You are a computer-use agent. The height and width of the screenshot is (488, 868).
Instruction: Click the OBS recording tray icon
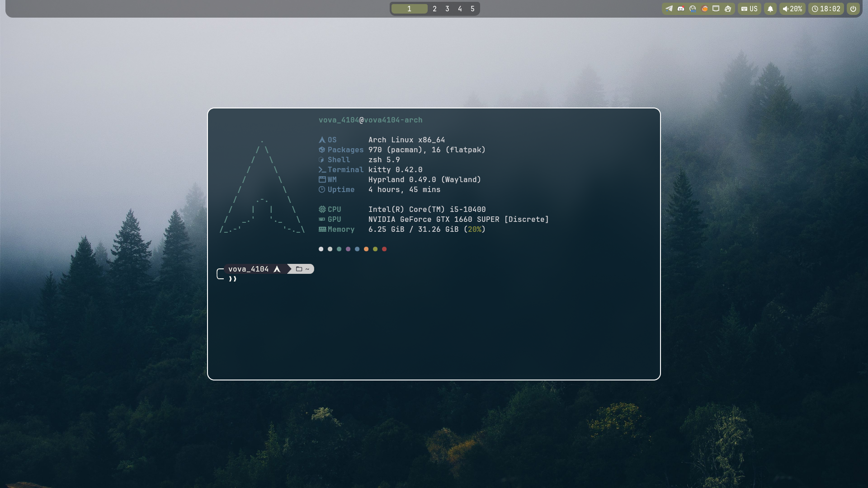[693, 9]
